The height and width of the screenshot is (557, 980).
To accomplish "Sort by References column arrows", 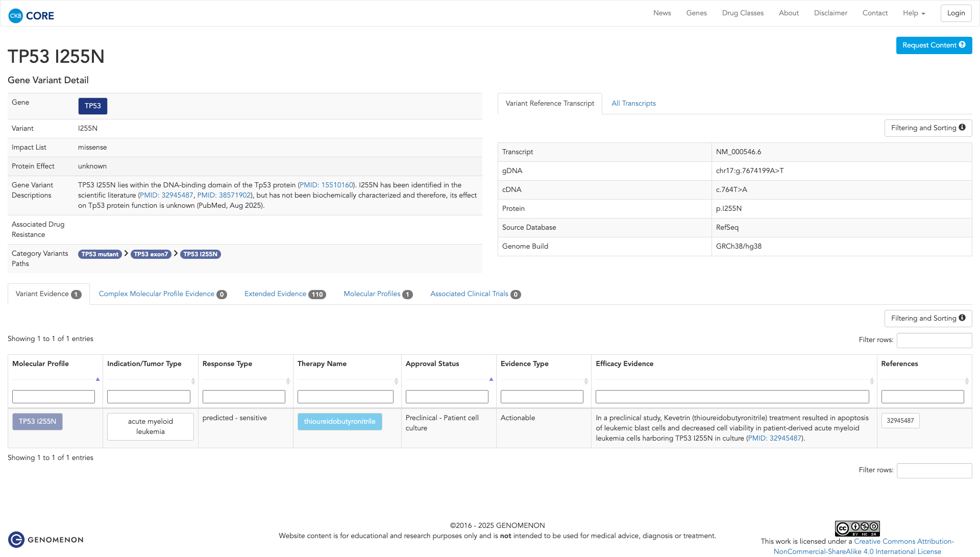I will pyautogui.click(x=967, y=381).
